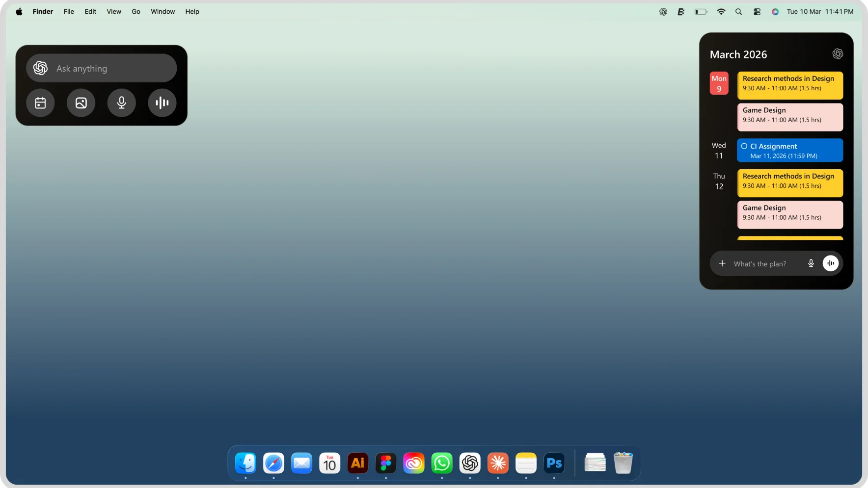
Task: Open Mail from the Dock
Action: point(301,463)
